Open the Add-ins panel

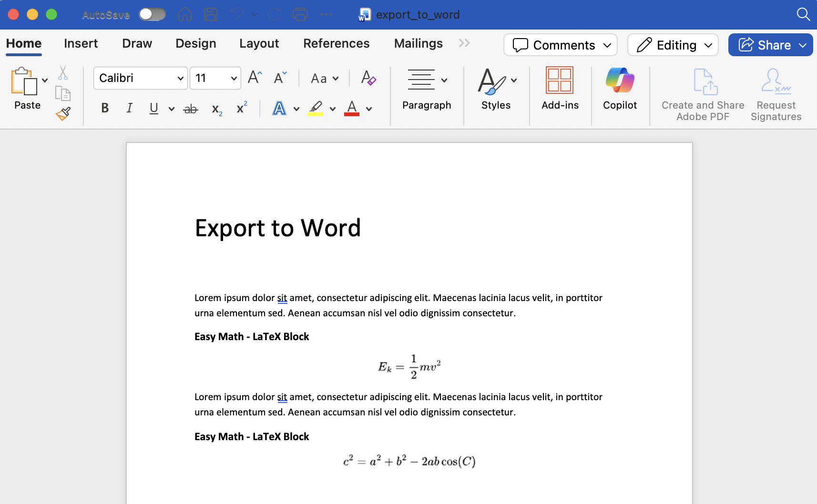(561, 91)
